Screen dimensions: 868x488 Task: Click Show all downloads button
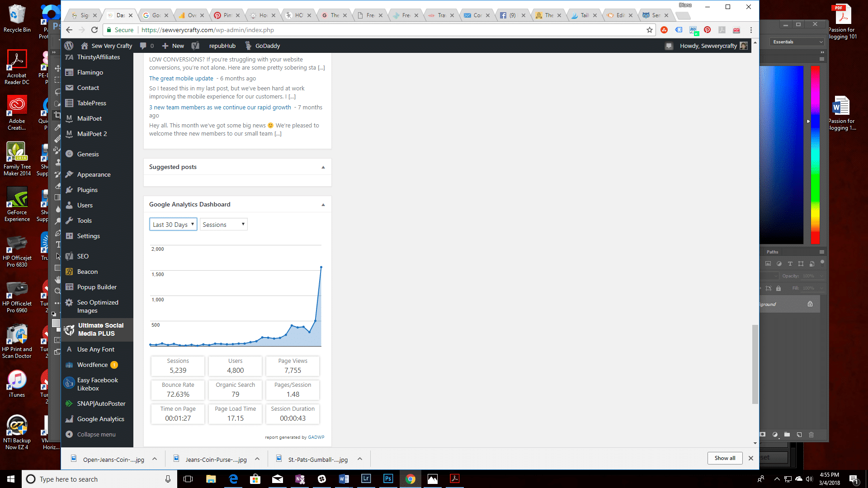(x=725, y=458)
